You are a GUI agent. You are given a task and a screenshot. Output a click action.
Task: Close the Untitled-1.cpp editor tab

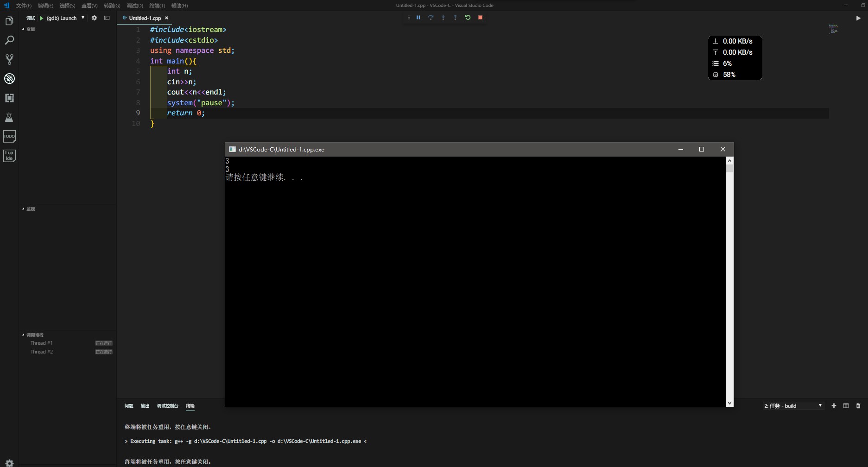(x=166, y=18)
